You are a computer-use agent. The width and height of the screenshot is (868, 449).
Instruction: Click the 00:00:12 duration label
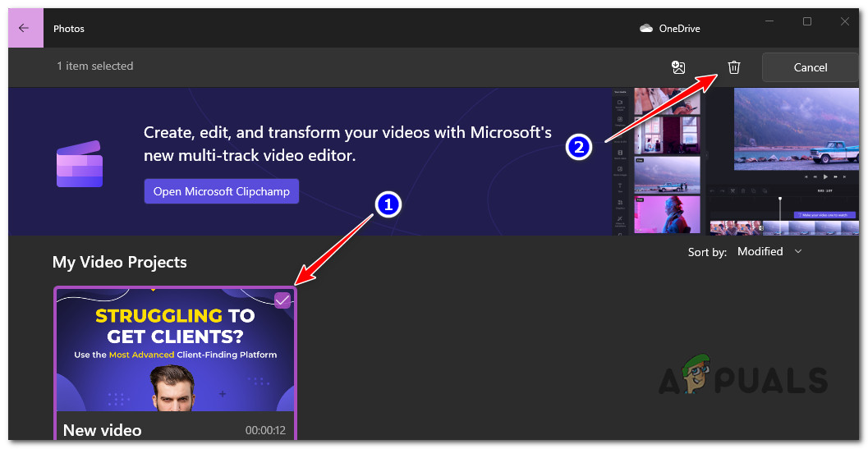(265, 430)
